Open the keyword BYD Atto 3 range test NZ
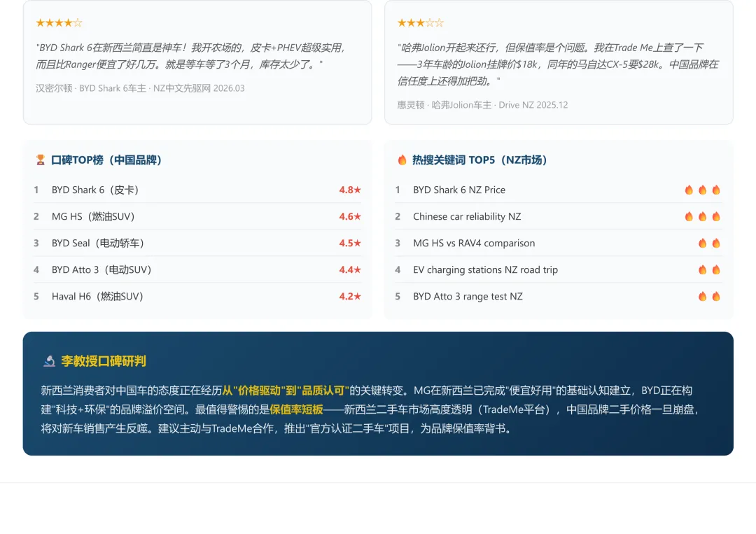This screenshot has height=534, width=756. pyautogui.click(x=468, y=296)
